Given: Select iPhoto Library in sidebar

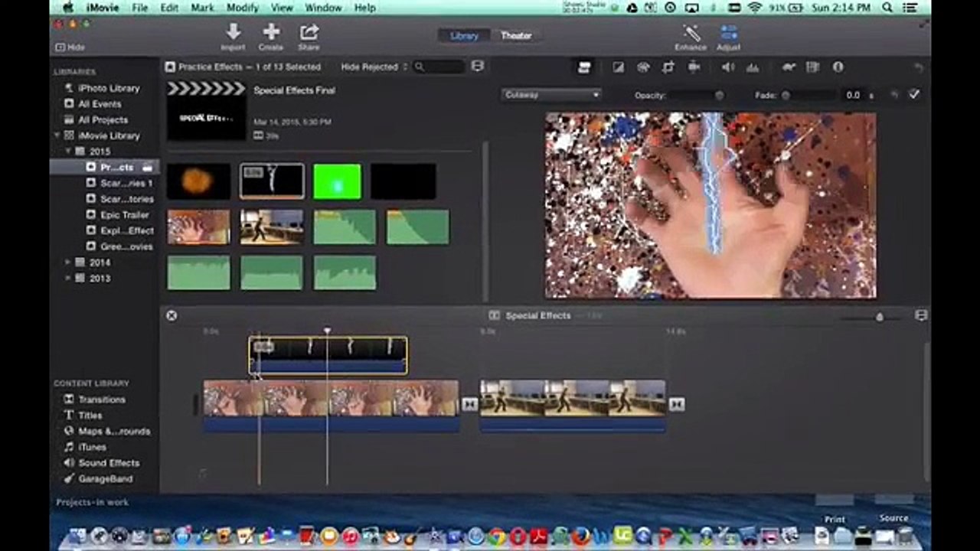Looking at the screenshot, I should tap(102, 88).
